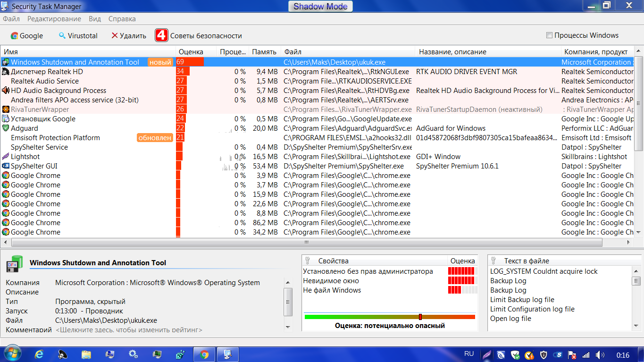This screenshot has height=362, width=644.
Task: Click the green-to-red risk rating gauge
Action: pyautogui.click(x=390, y=317)
